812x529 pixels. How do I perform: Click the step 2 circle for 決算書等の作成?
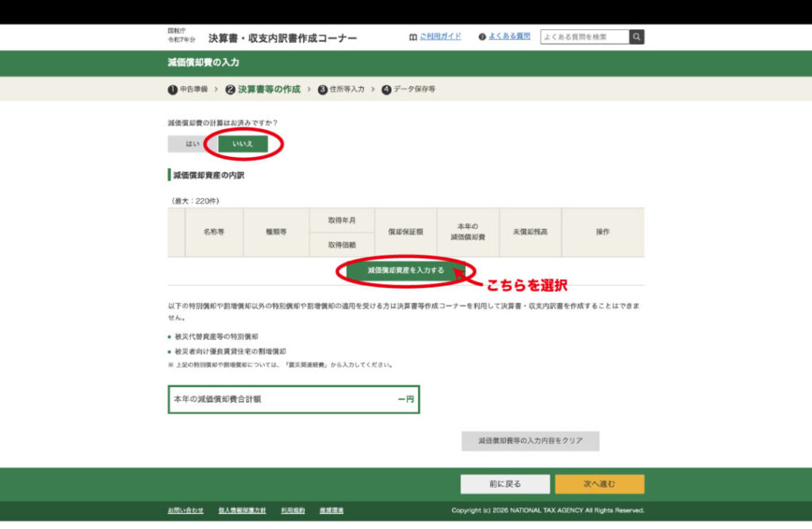click(230, 90)
